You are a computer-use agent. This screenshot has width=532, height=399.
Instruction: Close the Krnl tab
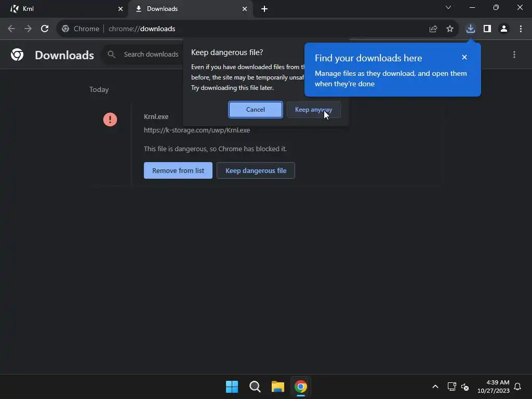click(x=121, y=9)
